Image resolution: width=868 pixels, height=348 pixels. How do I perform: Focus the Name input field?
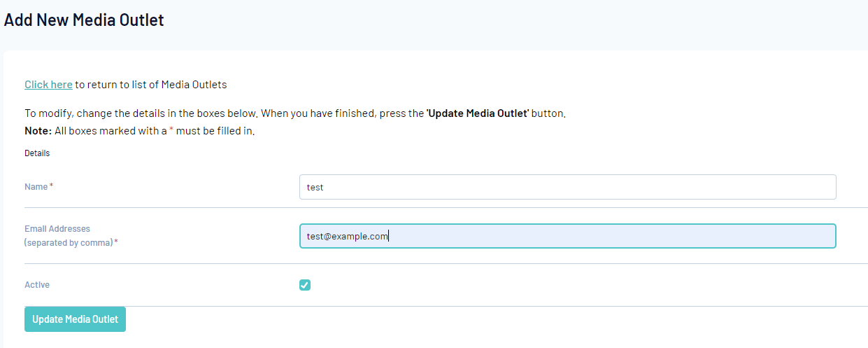[567, 187]
